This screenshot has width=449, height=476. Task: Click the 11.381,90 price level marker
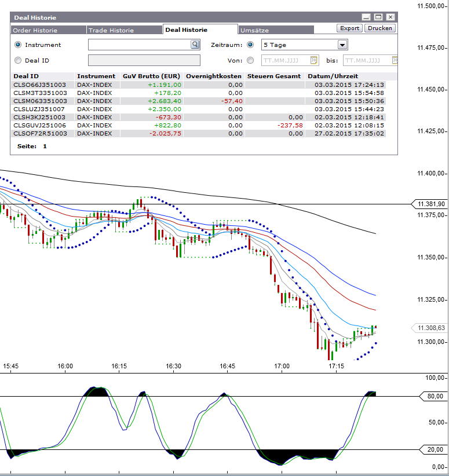pos(430,204)
